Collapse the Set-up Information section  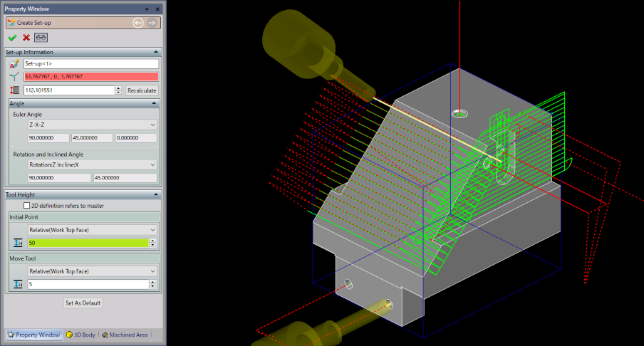coord(156,52)
